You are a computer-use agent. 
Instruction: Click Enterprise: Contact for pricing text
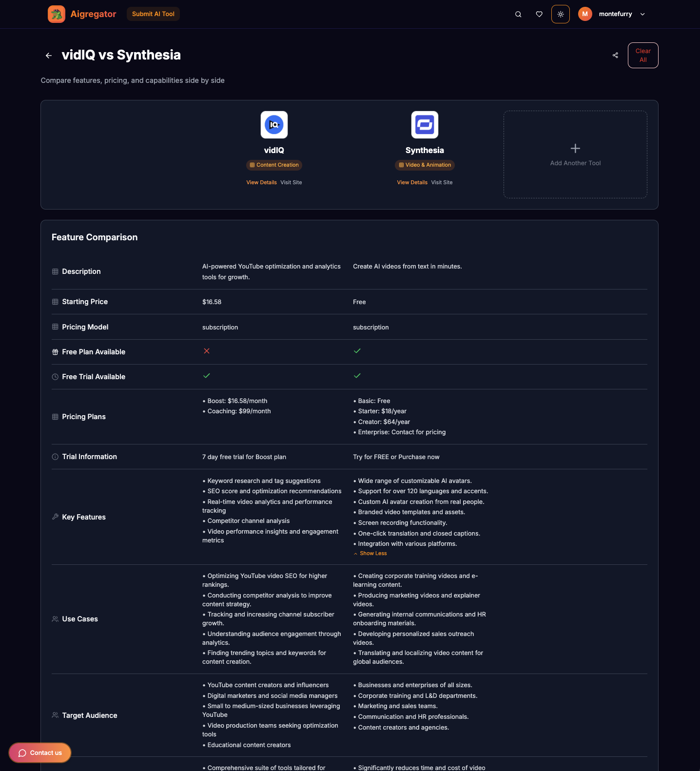[x=399, y=432]
